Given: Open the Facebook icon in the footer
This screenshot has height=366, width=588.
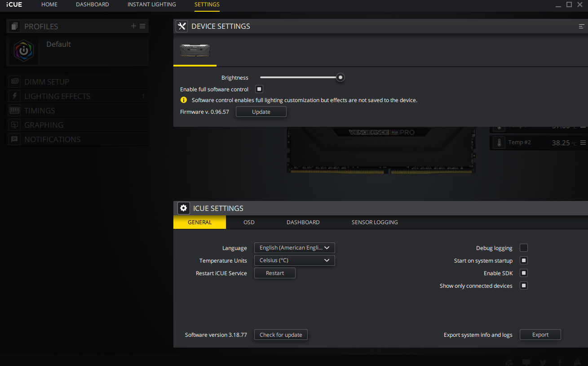Looking at the screenshot, I should pyautogui.click(x=560, y=362).
